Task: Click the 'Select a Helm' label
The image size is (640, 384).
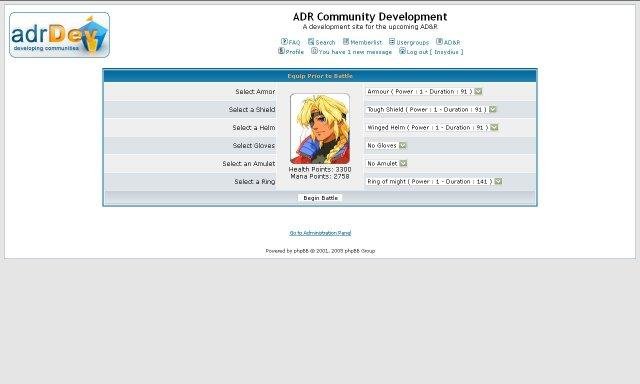Action: (x=254, y=128)
